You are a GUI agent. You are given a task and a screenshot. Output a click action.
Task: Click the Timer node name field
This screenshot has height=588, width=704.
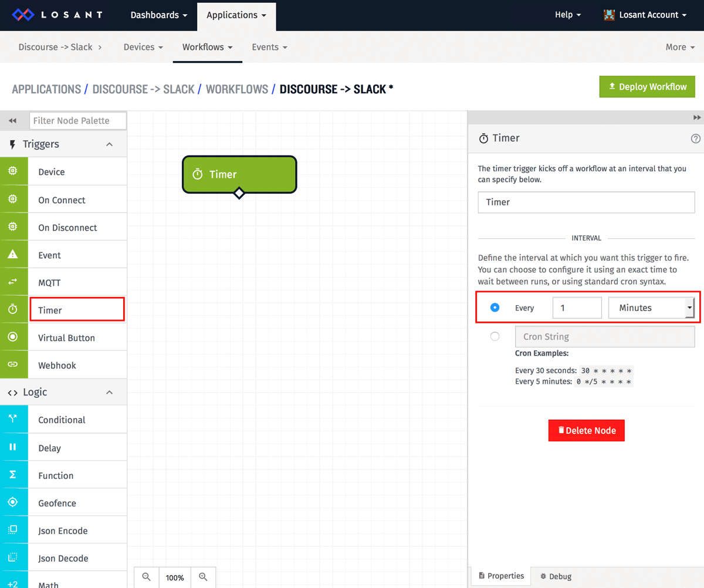pyautogui.click(x=586, y=202)
